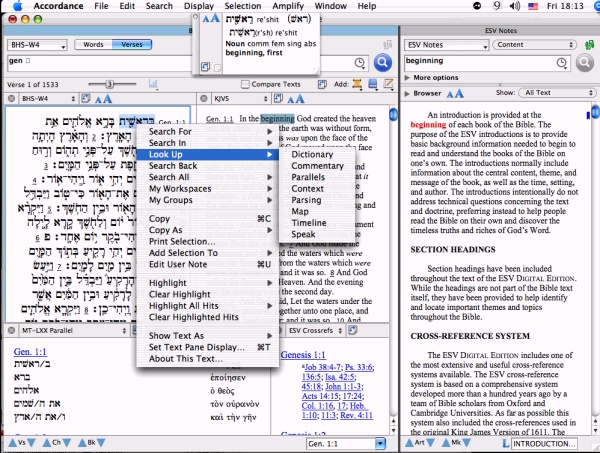Screen dimensions: 600x453
Task: Open ESV Crossrefs pane selector
Action: [315, 330]
